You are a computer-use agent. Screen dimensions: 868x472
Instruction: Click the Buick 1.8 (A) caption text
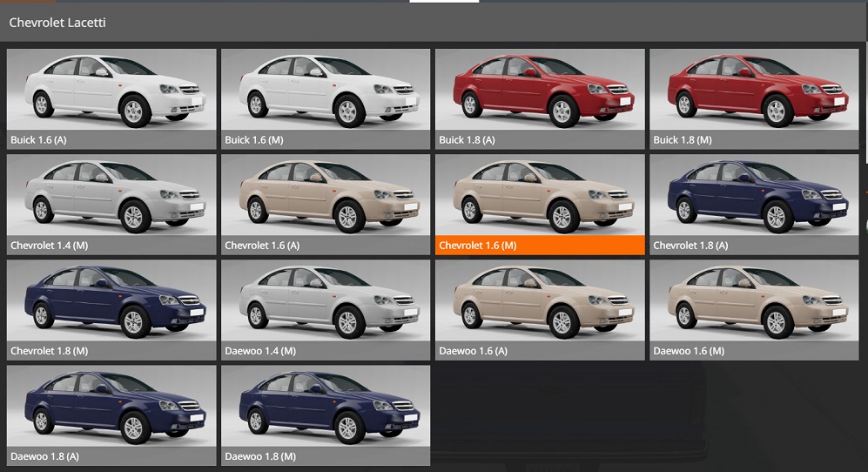click(468, 140)
